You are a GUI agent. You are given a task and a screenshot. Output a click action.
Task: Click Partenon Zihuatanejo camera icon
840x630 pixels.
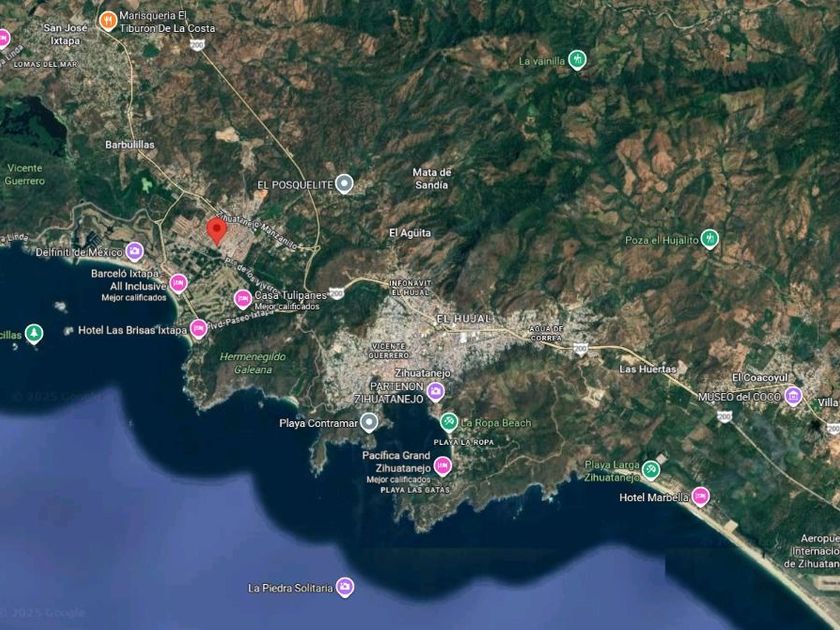[436, 392]
